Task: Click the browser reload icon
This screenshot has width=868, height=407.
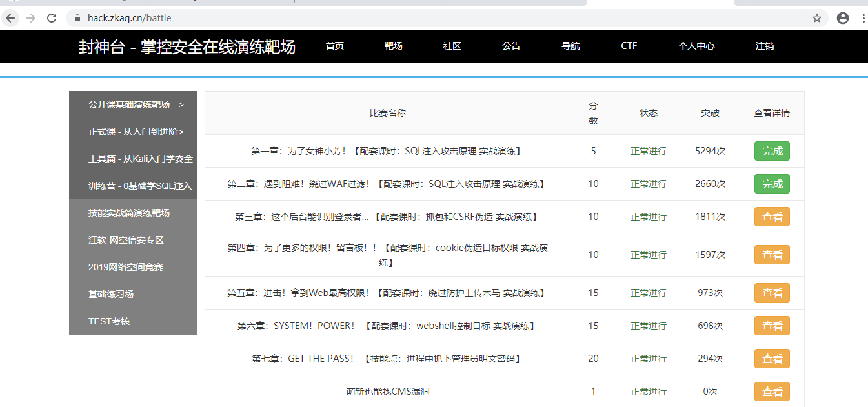Action: (52, 18)
